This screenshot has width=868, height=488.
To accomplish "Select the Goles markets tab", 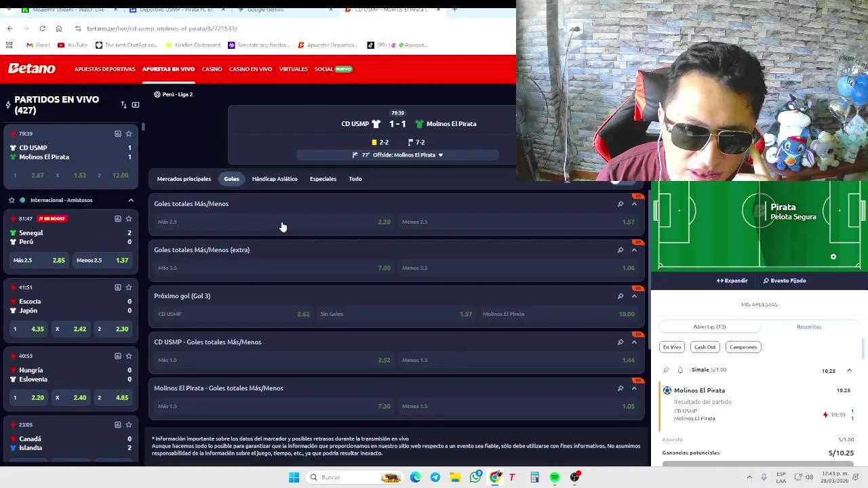I will 231,179.
